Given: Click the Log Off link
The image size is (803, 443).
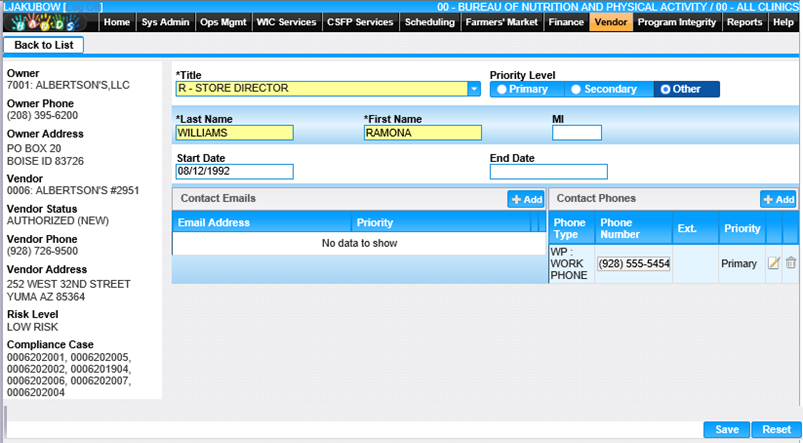Looking at the screenshot, I should pos(84,7).
